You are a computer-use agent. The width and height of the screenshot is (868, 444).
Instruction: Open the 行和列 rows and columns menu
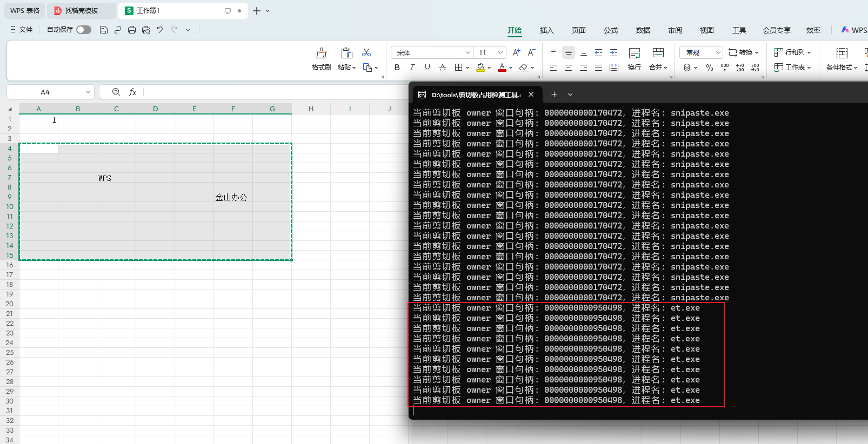(793, 52)
